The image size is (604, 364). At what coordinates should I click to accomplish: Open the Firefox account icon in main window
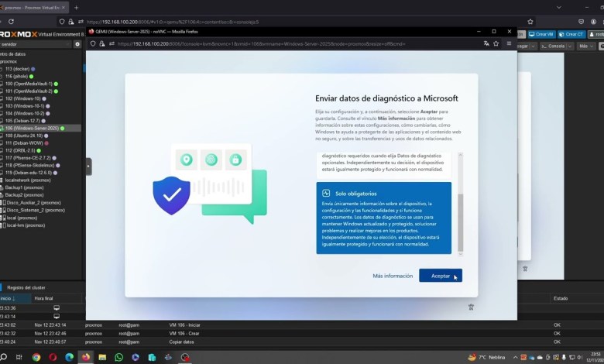[594, 22]
